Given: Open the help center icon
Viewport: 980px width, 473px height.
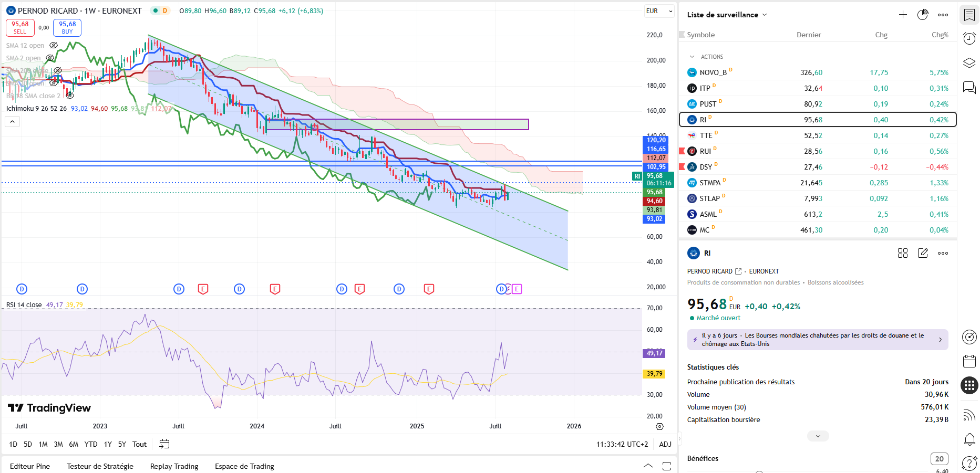Looking at the screenshot, I should click(x=969, y=463).
